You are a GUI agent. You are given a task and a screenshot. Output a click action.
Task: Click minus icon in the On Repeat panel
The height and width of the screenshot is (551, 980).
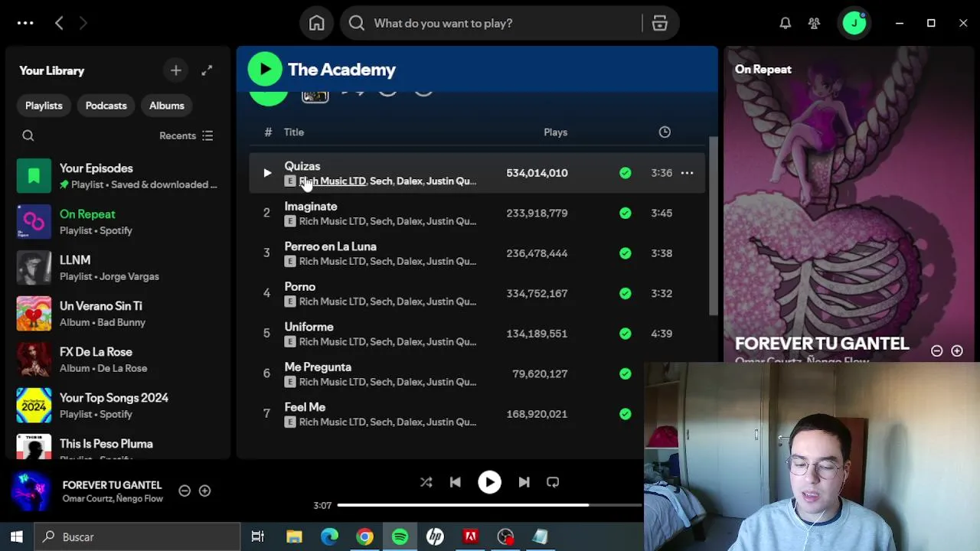[936, 351]
